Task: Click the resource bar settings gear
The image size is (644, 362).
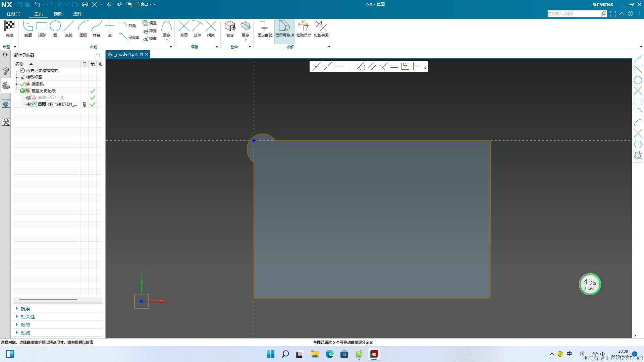Action: tap(5, 55)
